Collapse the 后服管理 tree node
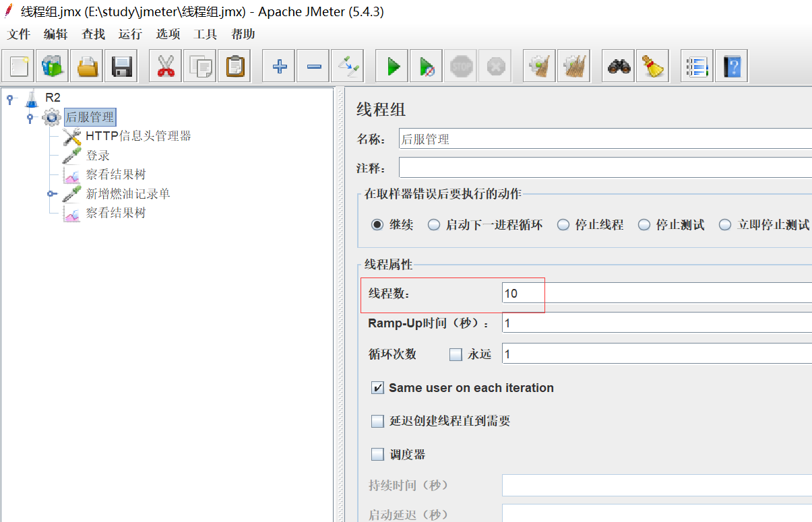 (x=30, y=118)
